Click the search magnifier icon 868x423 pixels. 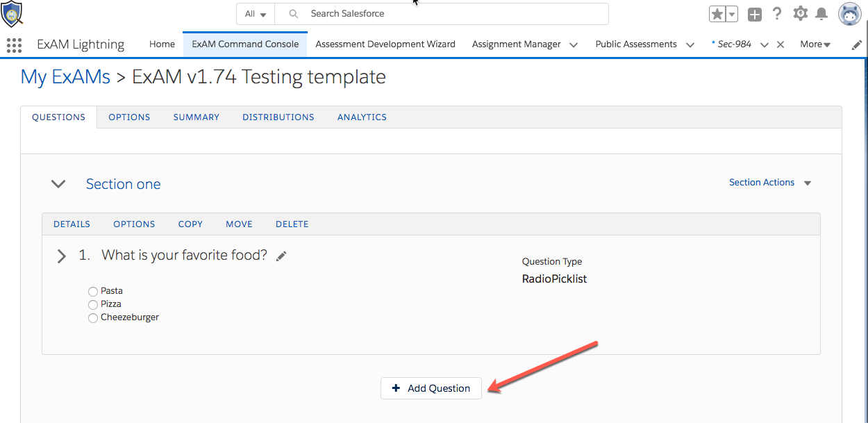294,14
